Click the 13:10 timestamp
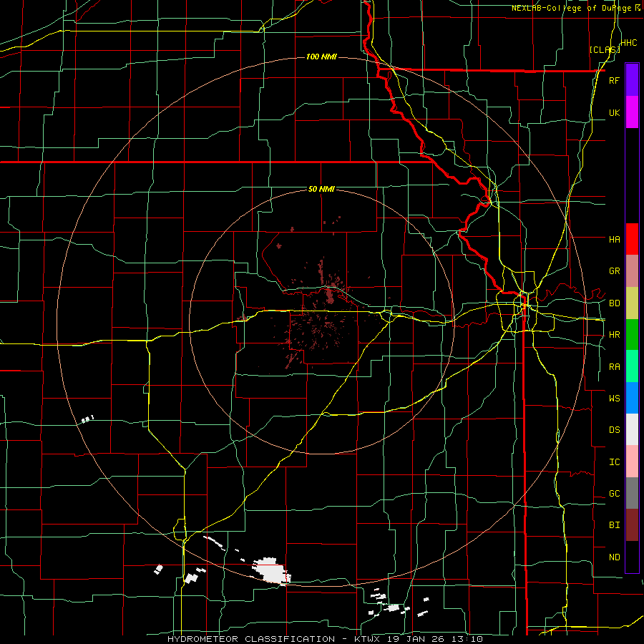 (x=467, y=639)
